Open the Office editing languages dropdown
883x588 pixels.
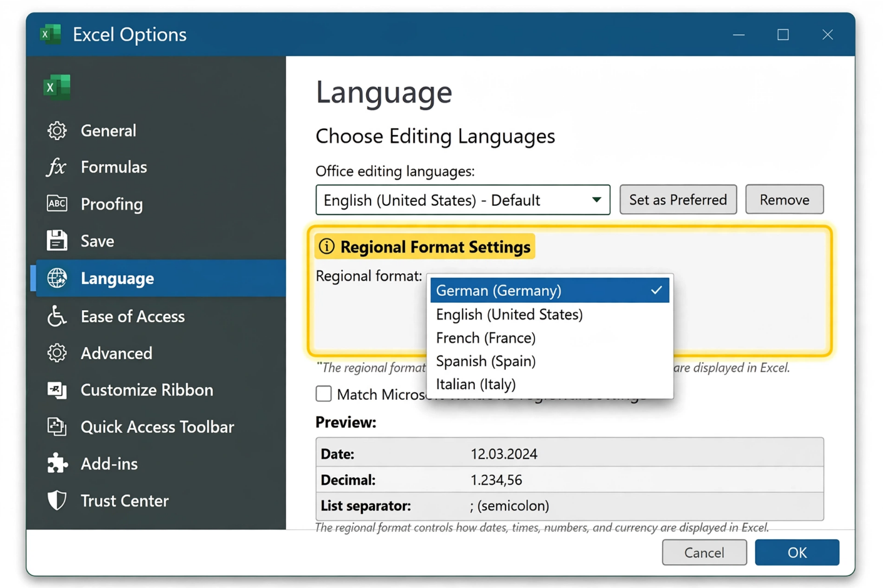click(462, 200)
